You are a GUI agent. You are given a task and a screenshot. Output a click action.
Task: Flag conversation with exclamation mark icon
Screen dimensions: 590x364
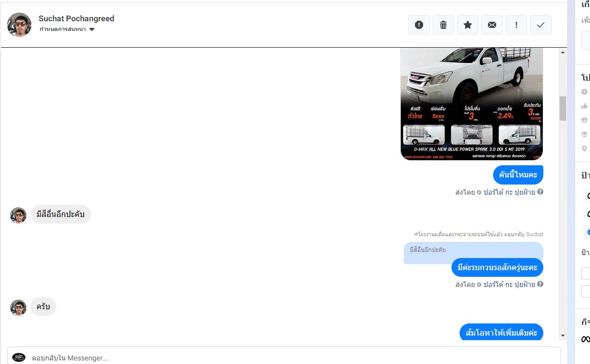coord(516,25)
